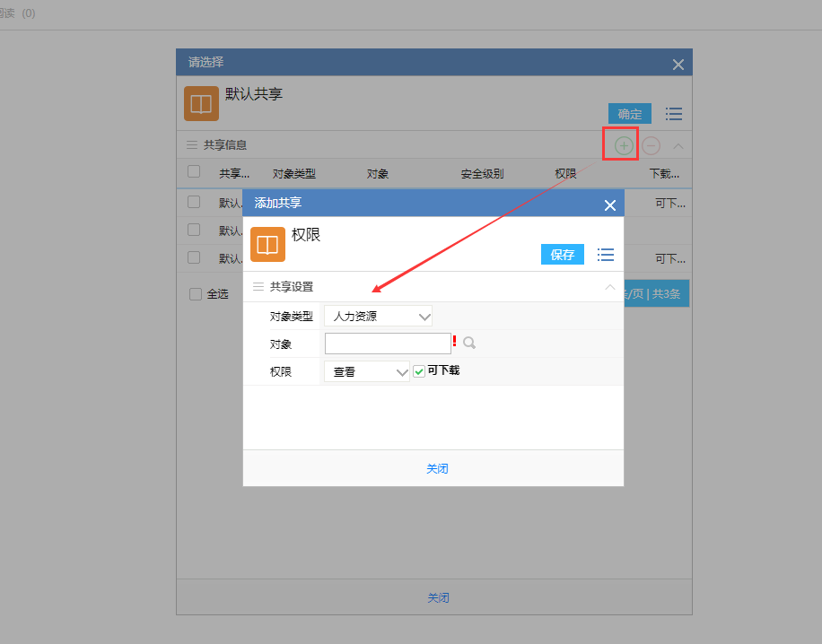Click the green plus add-share icon
The width and height of the screenshot is (822, 644).
pyautogui.click(x=624, y=145)
